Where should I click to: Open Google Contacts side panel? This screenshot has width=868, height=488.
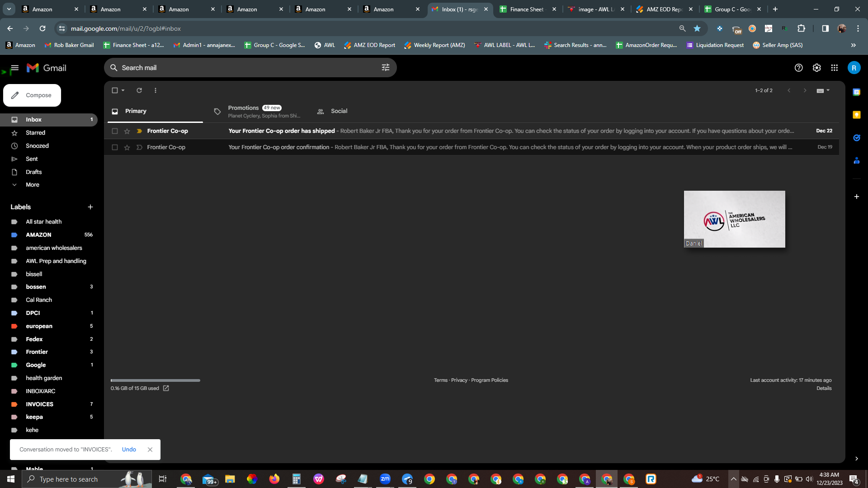[x=857, y=160]
